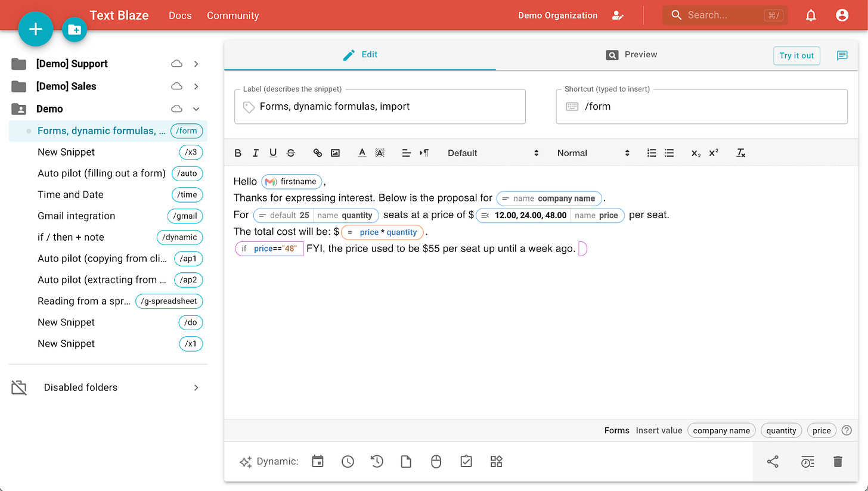Open the Docs menu link
The width and height of the screenshot is (868, 491).
click(180, 15)
